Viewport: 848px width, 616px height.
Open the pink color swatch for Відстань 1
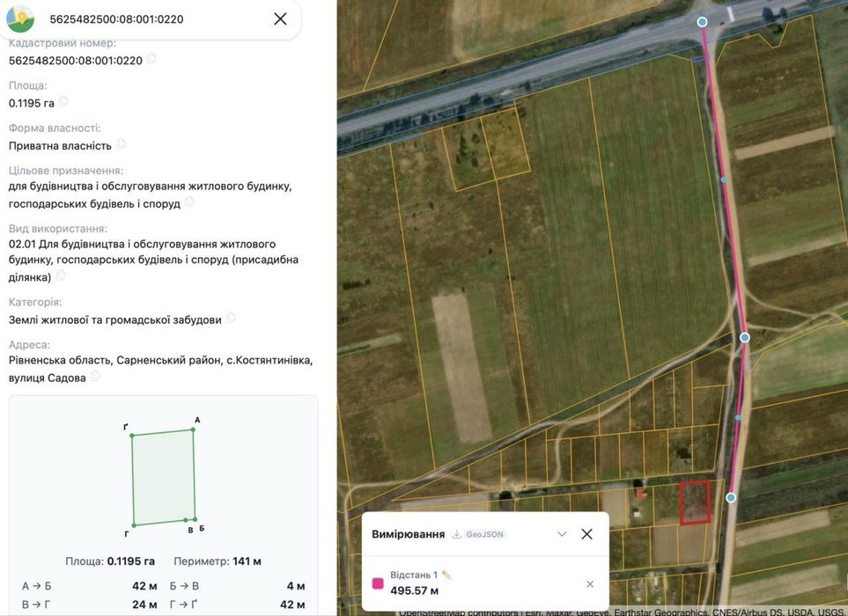[x=378, y=583]
